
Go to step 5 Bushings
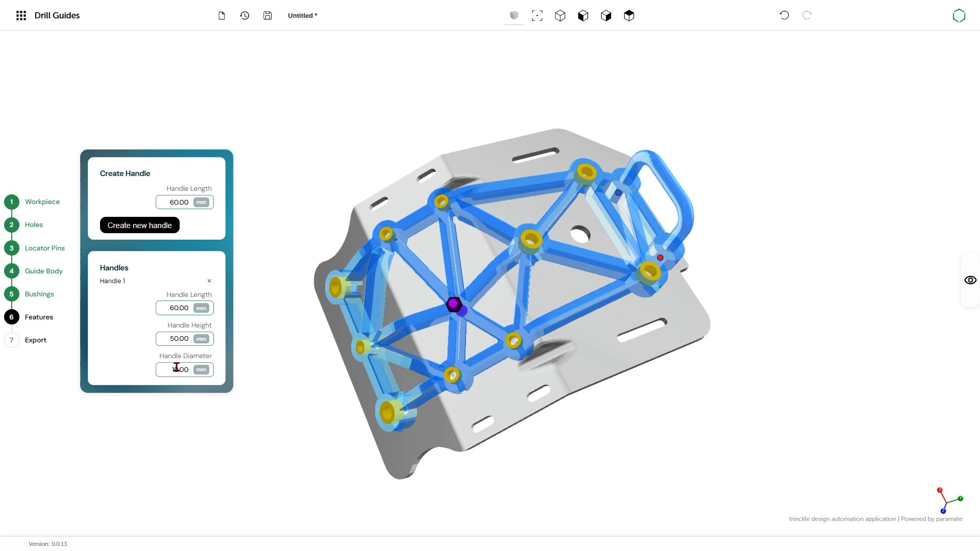(x=29, y=294)
